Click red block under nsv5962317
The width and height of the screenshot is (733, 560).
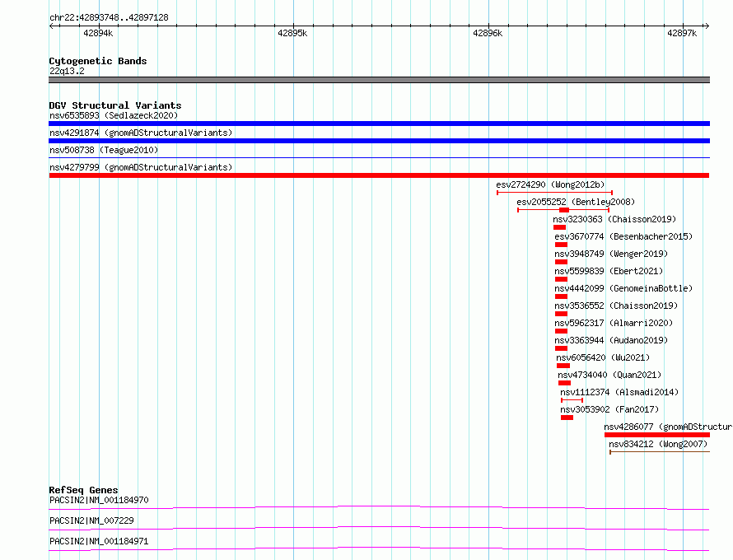pos(561,331)
